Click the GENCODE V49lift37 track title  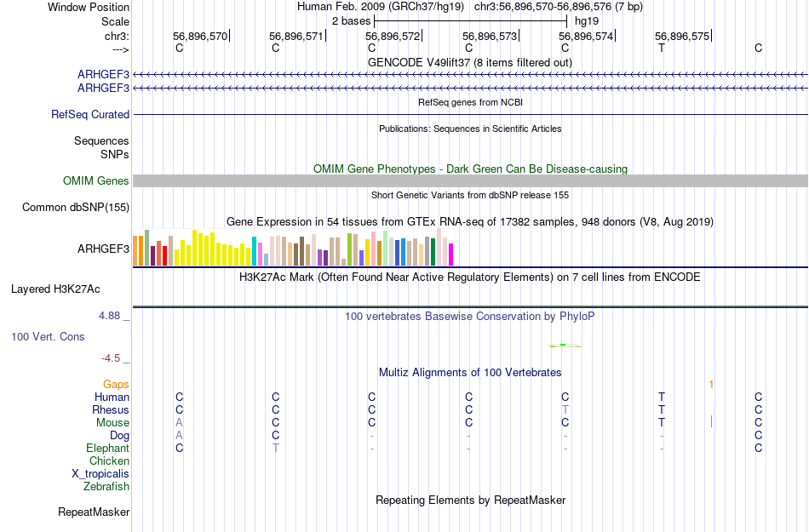click(470, 63)
